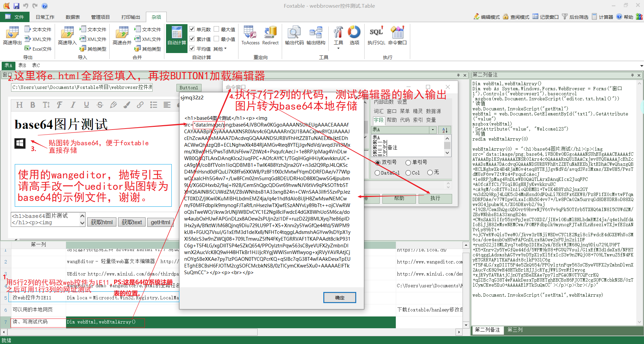Viewport: 644px width, 344px height.
Task: Switch to the 管理项目 ribbon tab
Action: coord(100,17)
